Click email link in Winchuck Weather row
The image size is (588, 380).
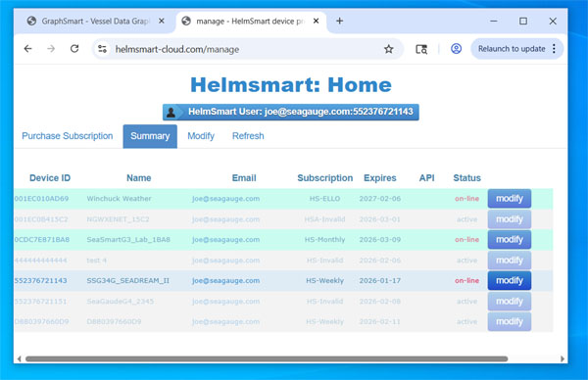(x=225, y=199)
